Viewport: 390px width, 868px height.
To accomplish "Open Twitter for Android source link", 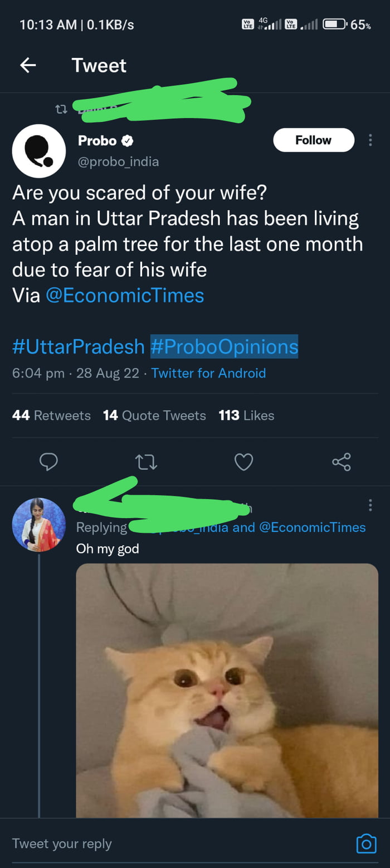I will pyautogui.click(x=208, y=373).
